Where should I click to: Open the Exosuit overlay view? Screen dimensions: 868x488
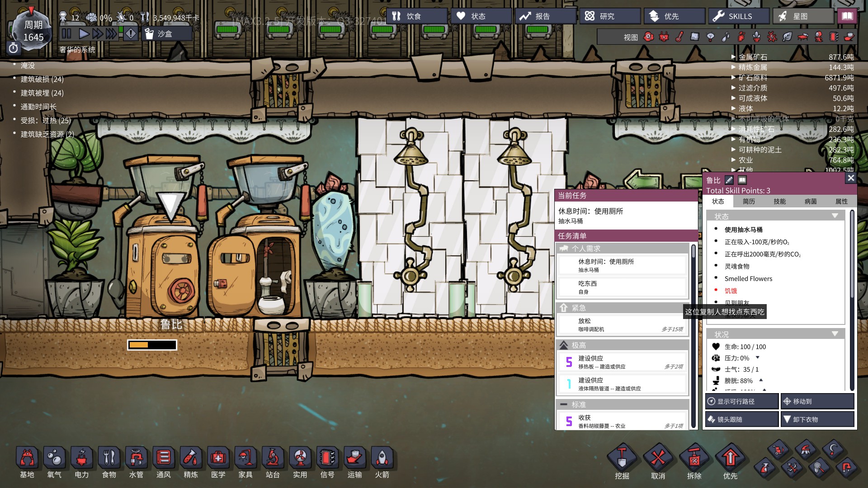tap(818, 37)
